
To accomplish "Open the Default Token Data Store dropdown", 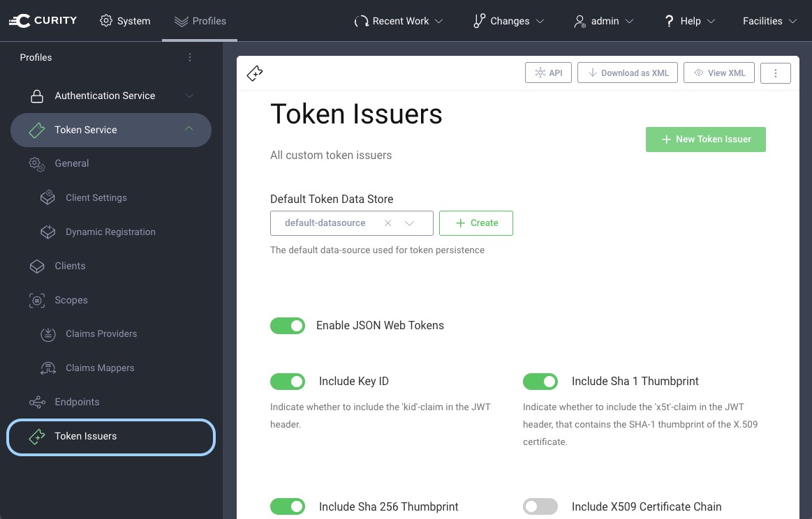I will [411, 223].
